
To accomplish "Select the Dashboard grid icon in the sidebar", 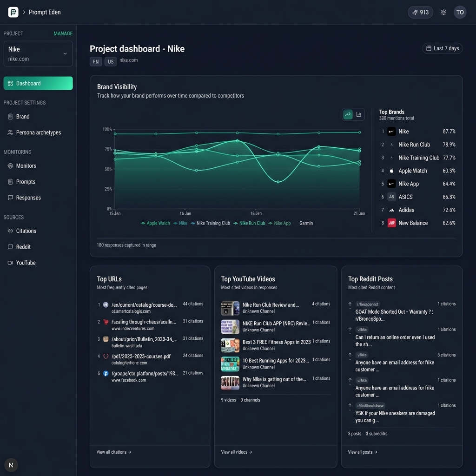I will pos(10,83).
